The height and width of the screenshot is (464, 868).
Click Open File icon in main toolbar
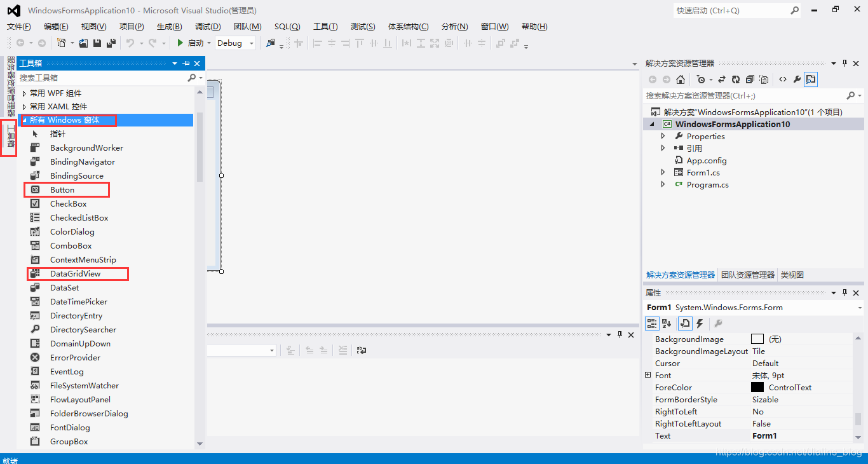tap(83, 43)
